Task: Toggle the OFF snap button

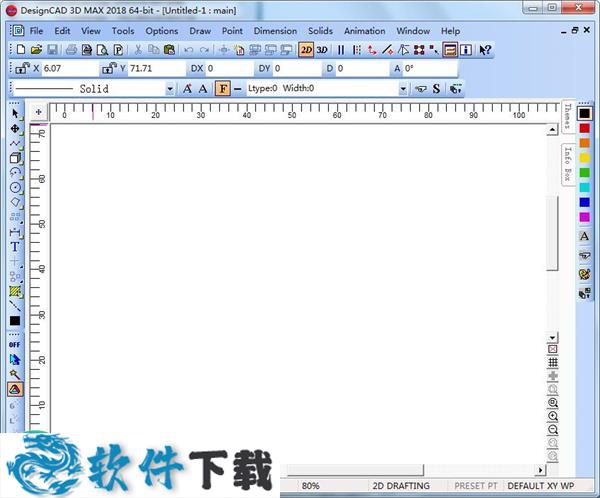Action: [15, 345]
